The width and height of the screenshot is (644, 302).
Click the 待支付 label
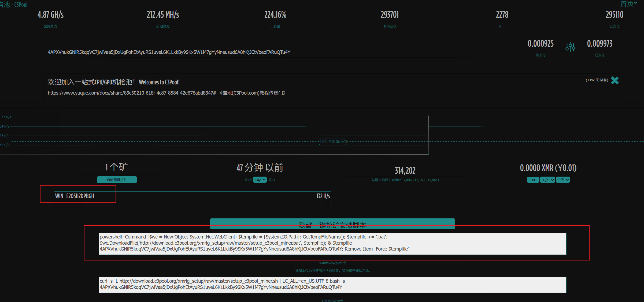(x=541, y=55)
